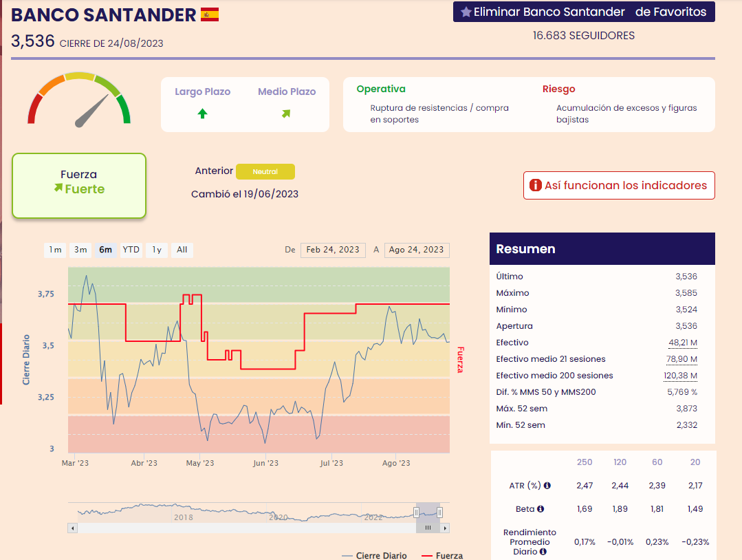Viewport: 742px width, 560px height.
Task: Click the 250 column header
Action: click(585, 462)
